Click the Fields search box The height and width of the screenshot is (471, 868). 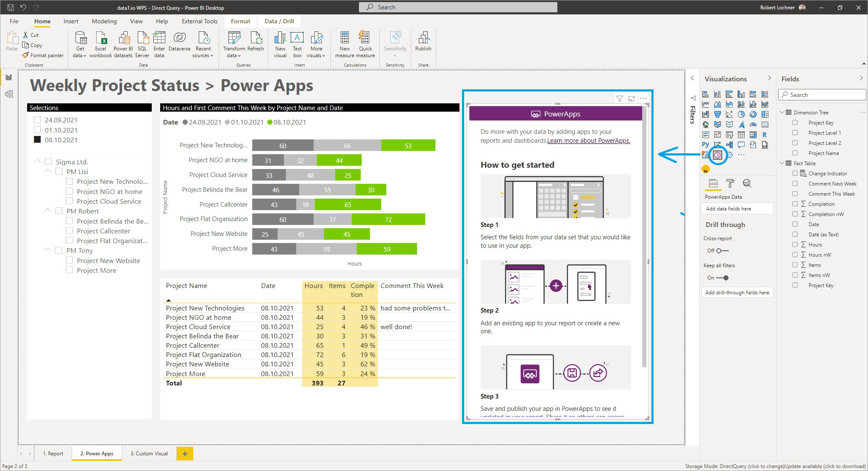pyautogui.click(x=821, y=94)
